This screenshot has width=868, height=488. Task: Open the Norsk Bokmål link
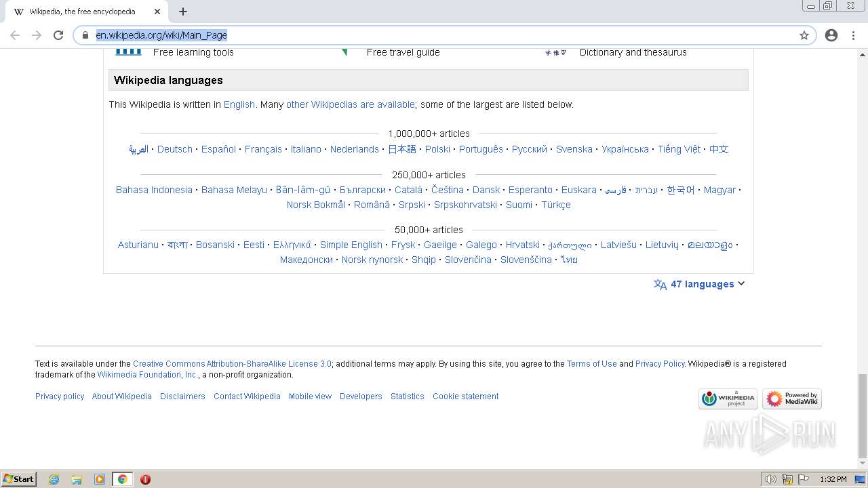(316, 205)
